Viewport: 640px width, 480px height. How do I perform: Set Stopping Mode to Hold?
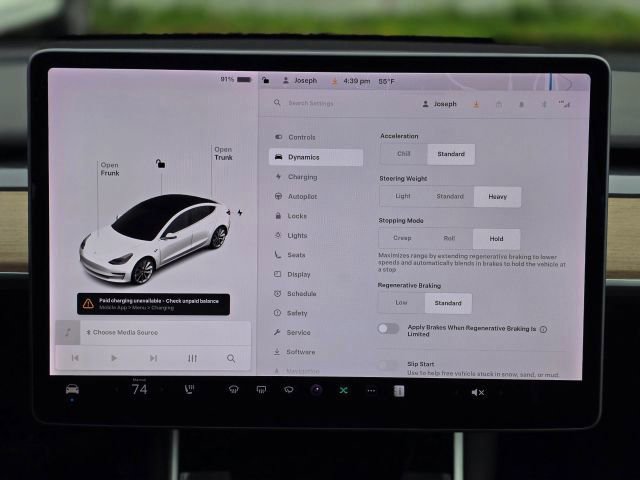[496, 239]
